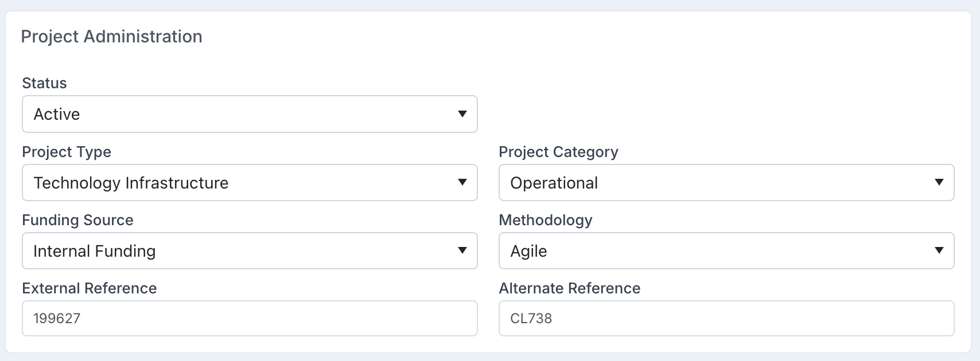This screenshot has width=980, height=361.
Task: Click the Agile dropdown arrow
Action: pos(939,250)
